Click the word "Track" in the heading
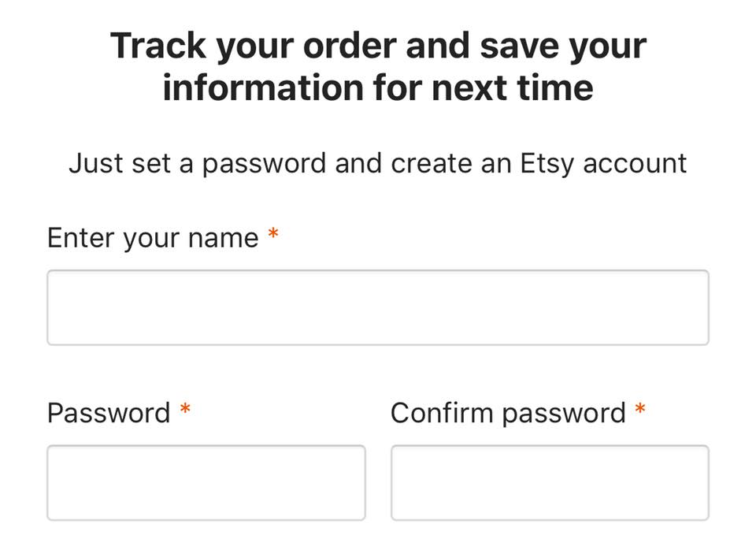Viewport: 756px width, 550px height. [x=158, y=46]
